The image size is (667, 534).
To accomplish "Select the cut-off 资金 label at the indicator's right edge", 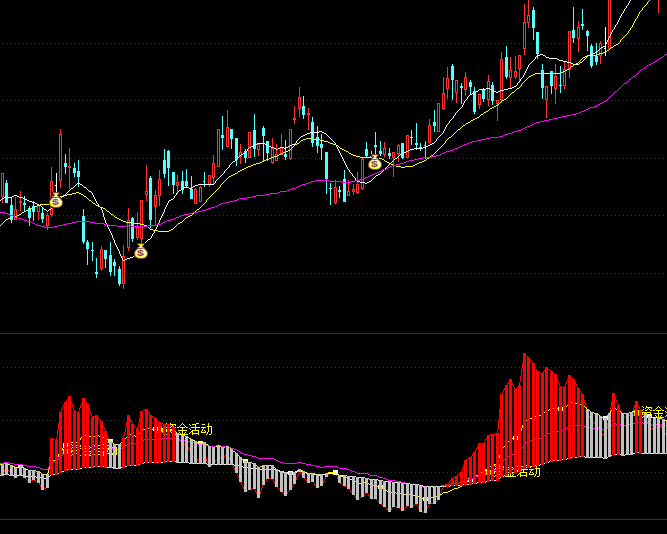I will point(653,411).
